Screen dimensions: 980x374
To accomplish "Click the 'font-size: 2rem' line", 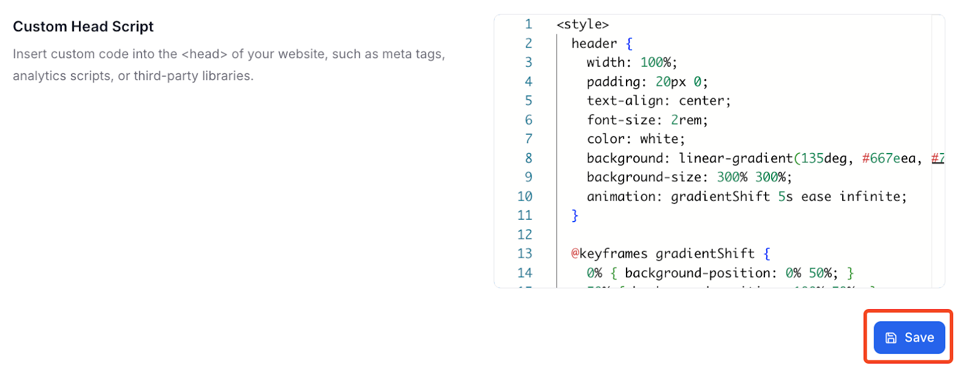I will tap(647, 120).
